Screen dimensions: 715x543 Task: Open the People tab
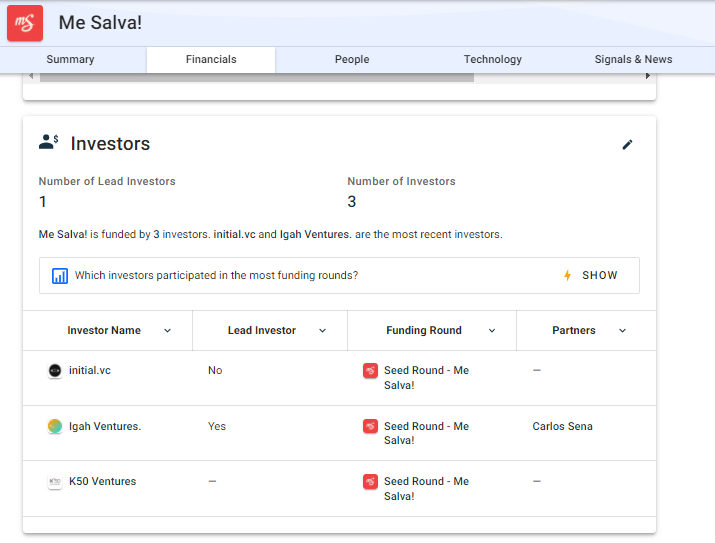(352, 59)
